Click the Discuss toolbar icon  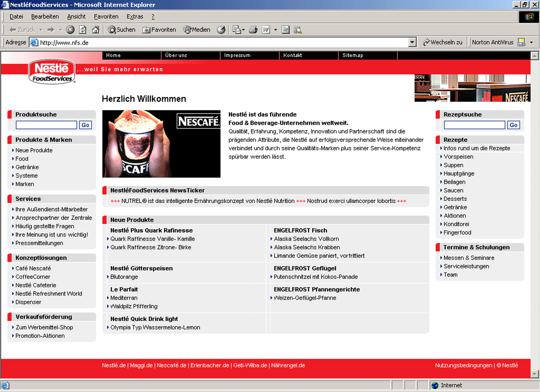click(x=285, y=30)
